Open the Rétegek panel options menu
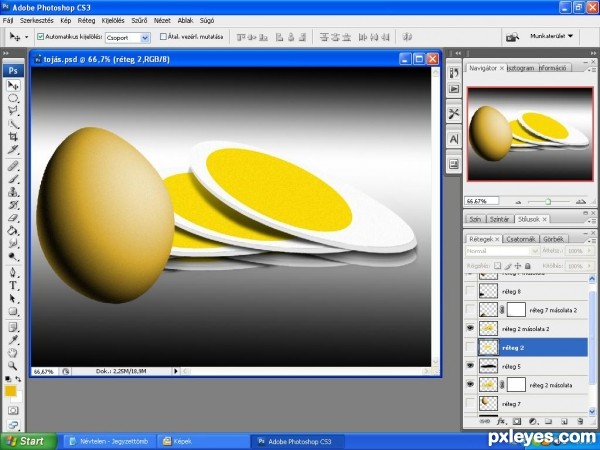The width and height of the screenshot is (600, 450). point(592,241)
